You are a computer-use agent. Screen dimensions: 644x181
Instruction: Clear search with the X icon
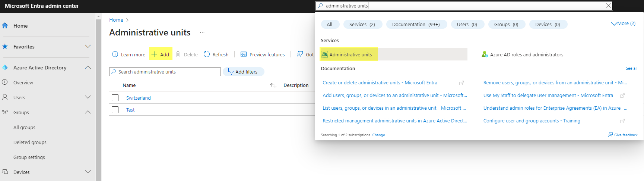coord(608,6)
